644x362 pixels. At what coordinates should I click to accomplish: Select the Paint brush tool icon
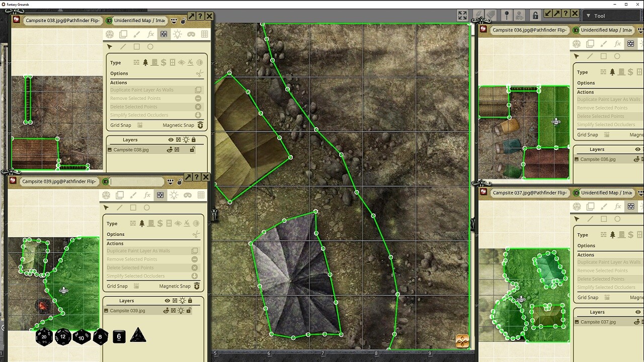pos(137,34)
